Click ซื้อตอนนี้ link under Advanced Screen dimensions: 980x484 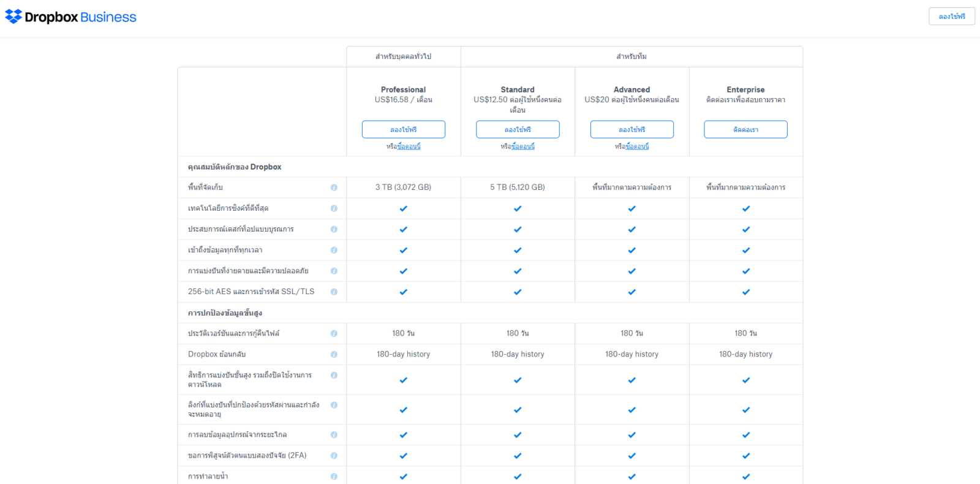click(x=638, y=146)
